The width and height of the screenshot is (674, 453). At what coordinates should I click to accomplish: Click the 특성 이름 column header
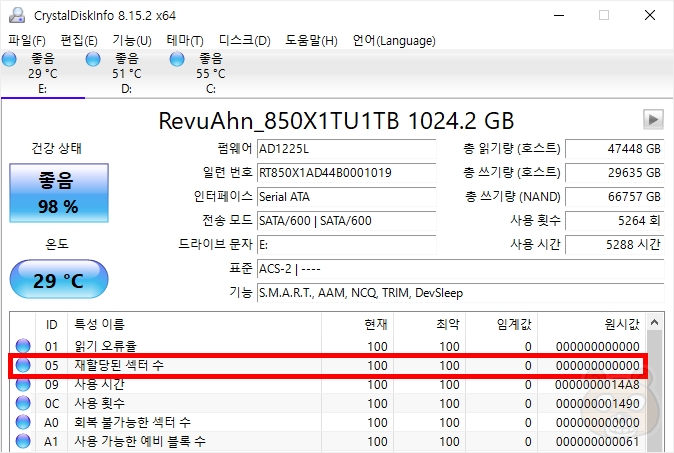(194, 324)
